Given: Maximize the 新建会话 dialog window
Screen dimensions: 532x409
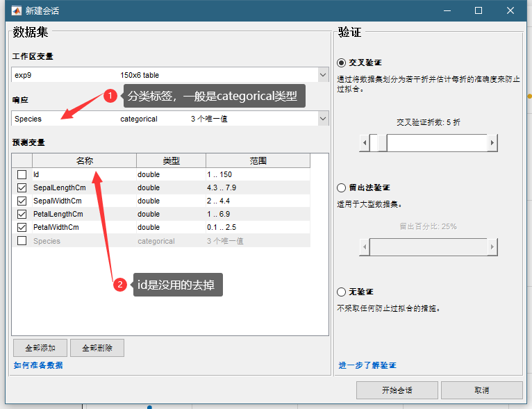Looking at the screenshot, I should 479,10.
